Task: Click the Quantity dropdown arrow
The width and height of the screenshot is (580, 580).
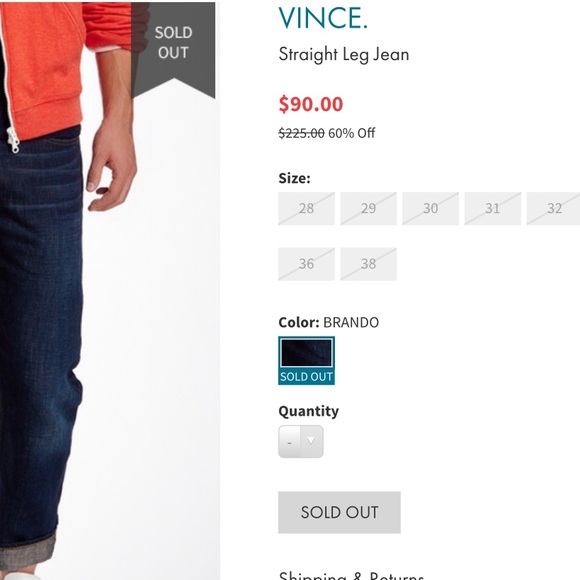Action: point(311,441)
